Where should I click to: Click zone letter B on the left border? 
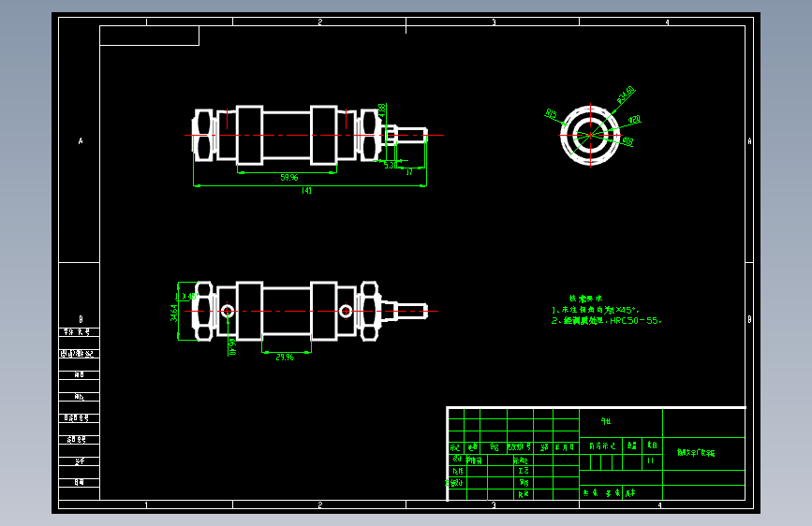(81, 319)
